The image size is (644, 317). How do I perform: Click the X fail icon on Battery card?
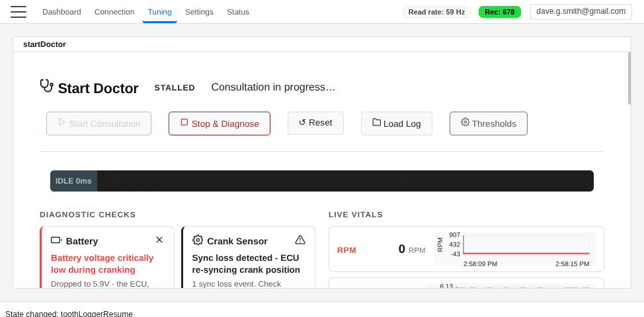pos(159,240)
